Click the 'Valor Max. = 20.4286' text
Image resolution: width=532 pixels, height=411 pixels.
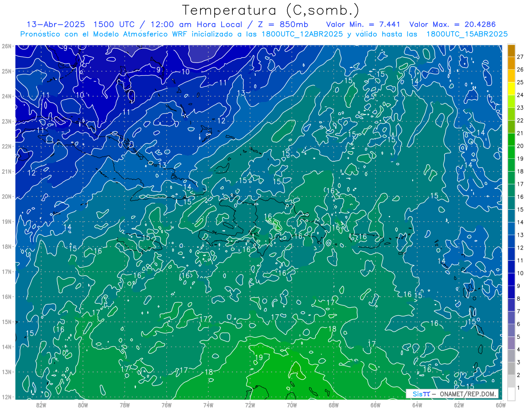tap(452, 24)
